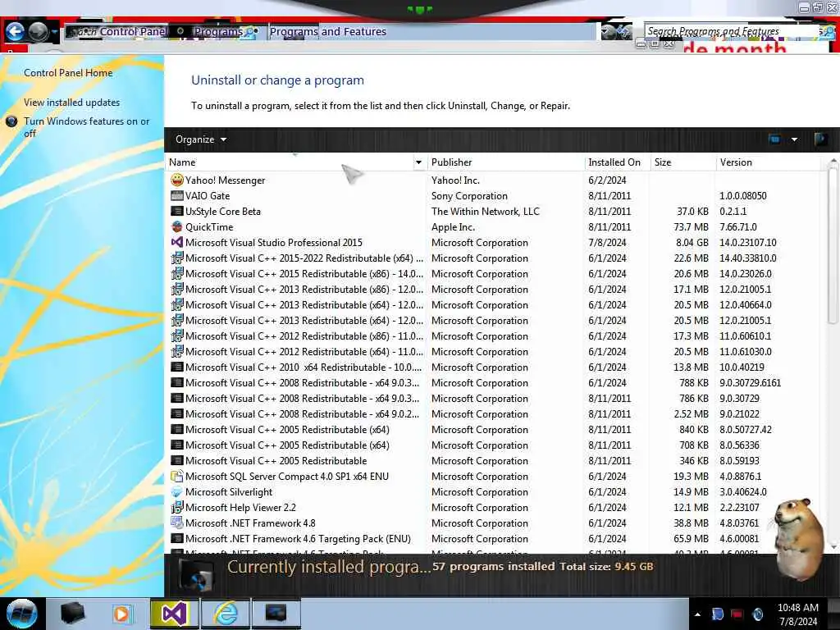Open the view options dropdown arrow
This screenshot has height=630, width=840.
794,139
